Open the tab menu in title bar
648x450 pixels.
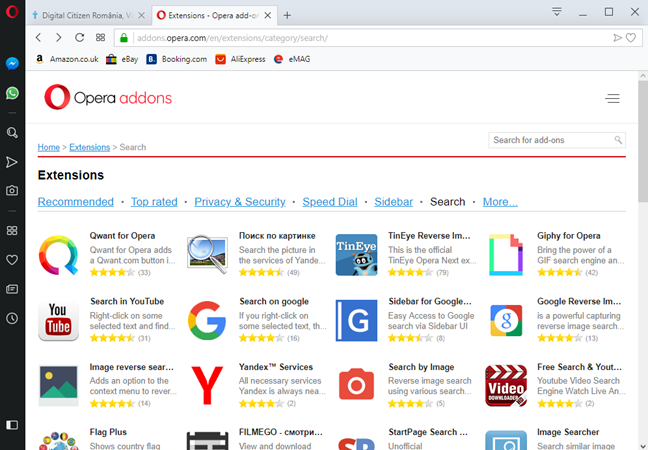(557, 12)
